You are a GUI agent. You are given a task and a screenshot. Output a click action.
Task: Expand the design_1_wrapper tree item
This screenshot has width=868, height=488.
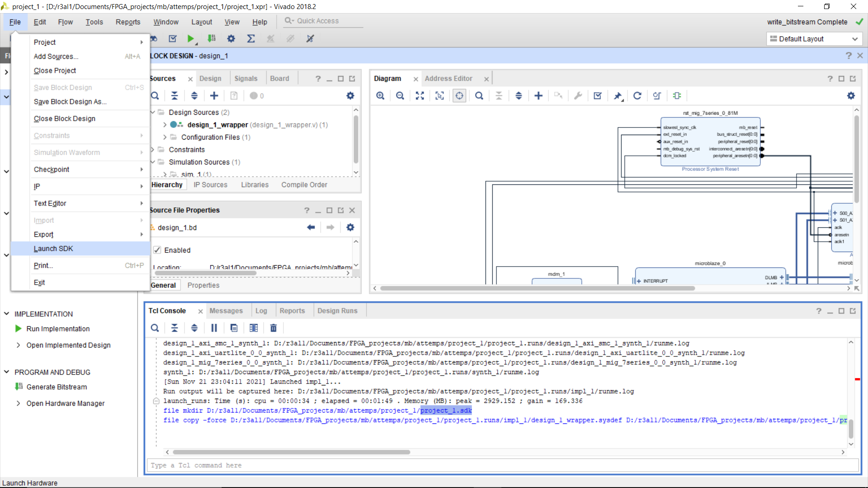[x=165, y=125]
